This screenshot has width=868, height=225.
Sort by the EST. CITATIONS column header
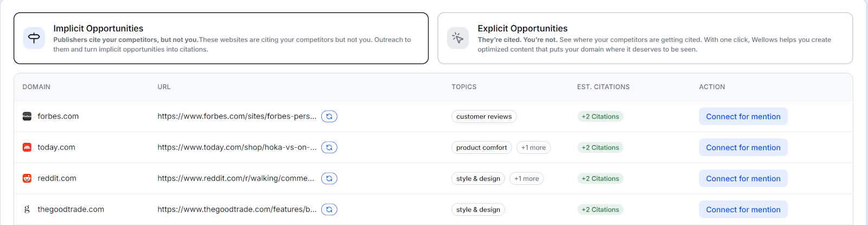pos(603,87)
